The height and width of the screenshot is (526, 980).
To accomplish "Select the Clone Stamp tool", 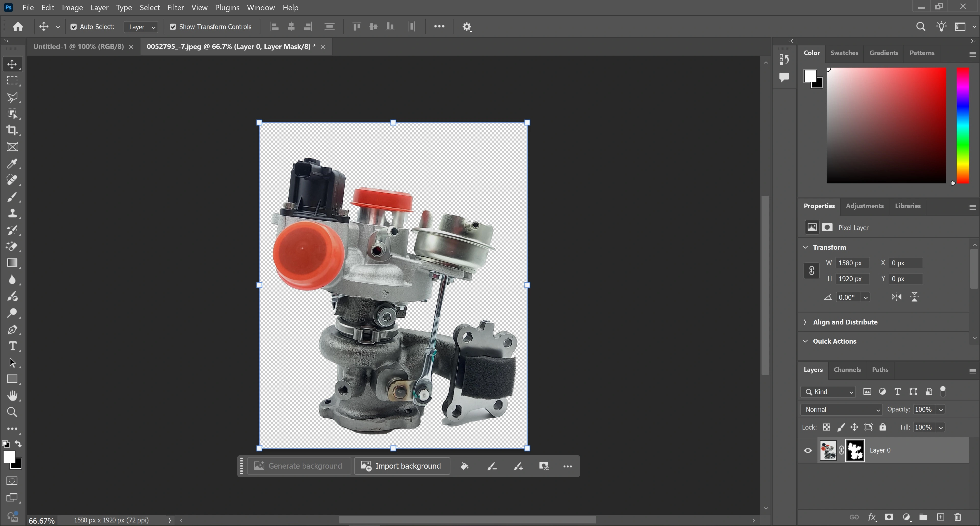I will click(x=12, y=213).
